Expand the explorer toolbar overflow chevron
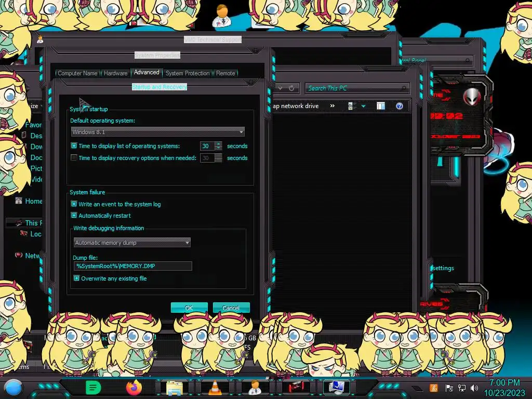Image resolution: width=532 pixels, height=399 pixels. click(x=332, y=106)
